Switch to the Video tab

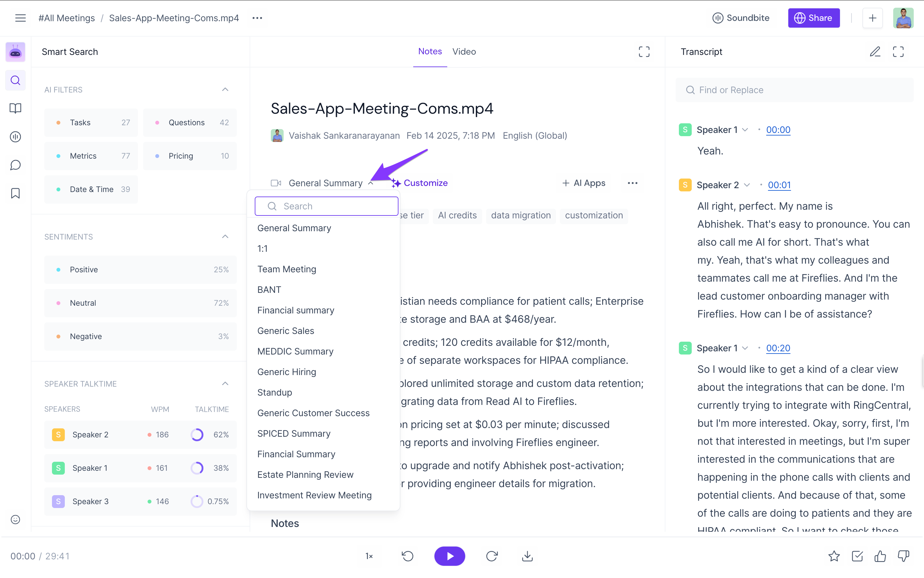(x=464, y=52)
